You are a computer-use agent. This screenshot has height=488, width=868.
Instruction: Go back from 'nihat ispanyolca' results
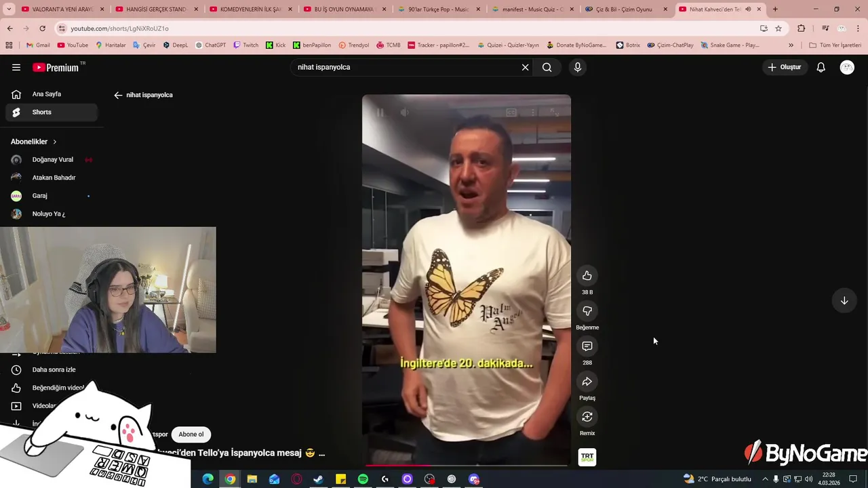118,95
